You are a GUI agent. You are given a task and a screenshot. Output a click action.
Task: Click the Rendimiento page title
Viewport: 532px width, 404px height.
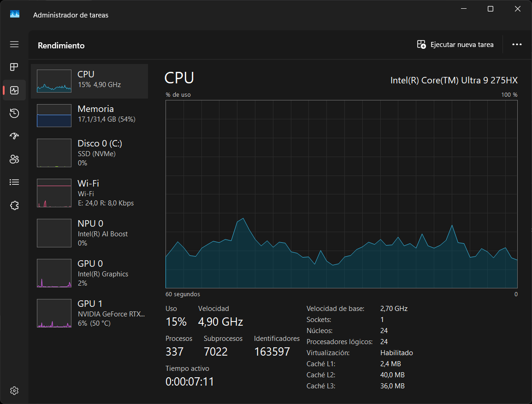pyautogui.click(x=61, y=46)
